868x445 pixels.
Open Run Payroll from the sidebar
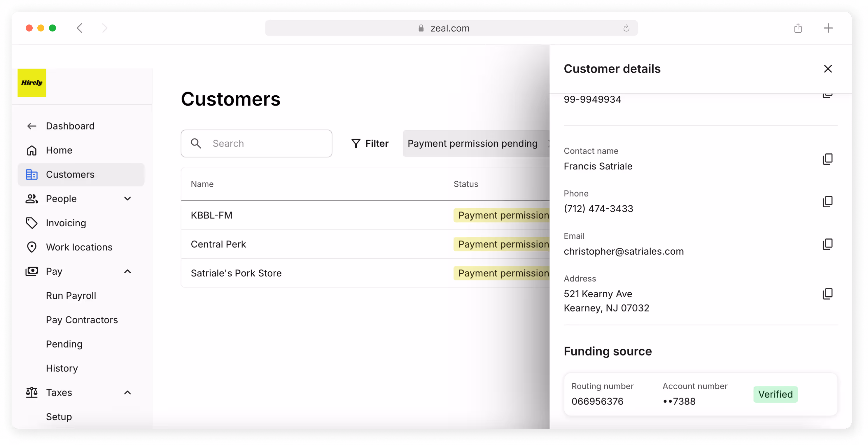point(71,296)
